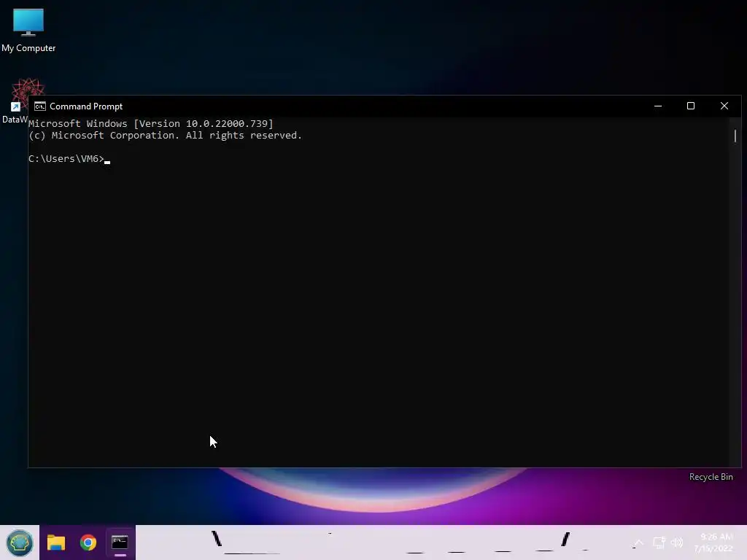Image resolution: width=747 pixels, height=560 pixels.
Task: Launch File Explorer from taskbar
Action: (x=56, y=542)
